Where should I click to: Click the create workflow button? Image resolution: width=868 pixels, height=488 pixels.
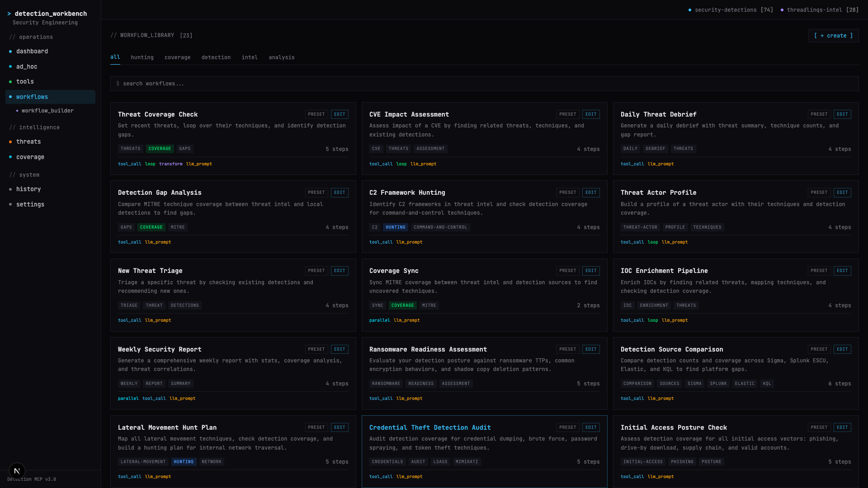pos(833,36)
